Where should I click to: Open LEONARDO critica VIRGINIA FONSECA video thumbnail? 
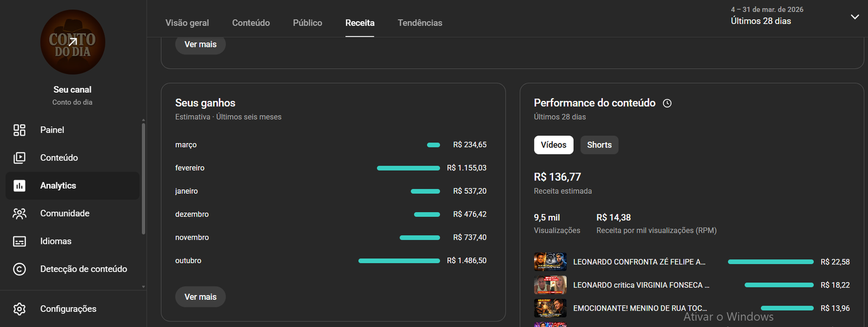pyautogui.click(x=550, y=285)
